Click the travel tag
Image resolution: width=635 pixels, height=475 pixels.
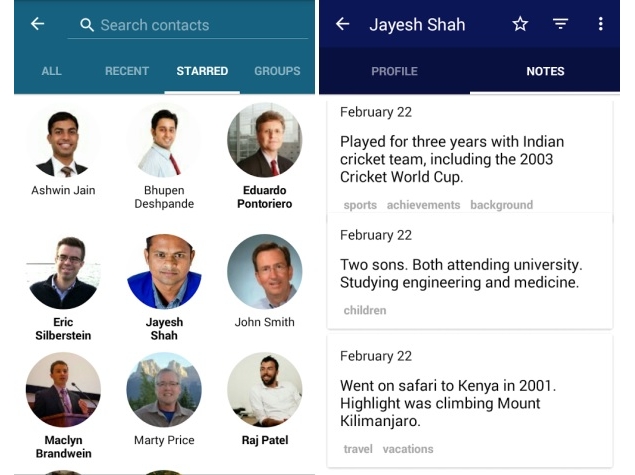pyautogui.click(x=358, y=449)
